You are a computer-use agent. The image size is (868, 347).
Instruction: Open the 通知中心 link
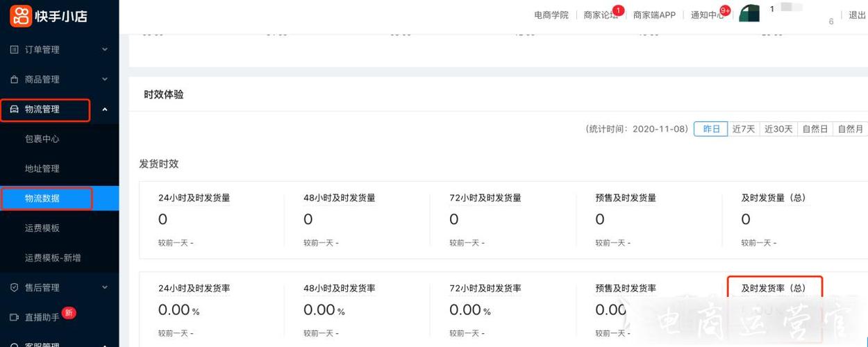point(708,15)
